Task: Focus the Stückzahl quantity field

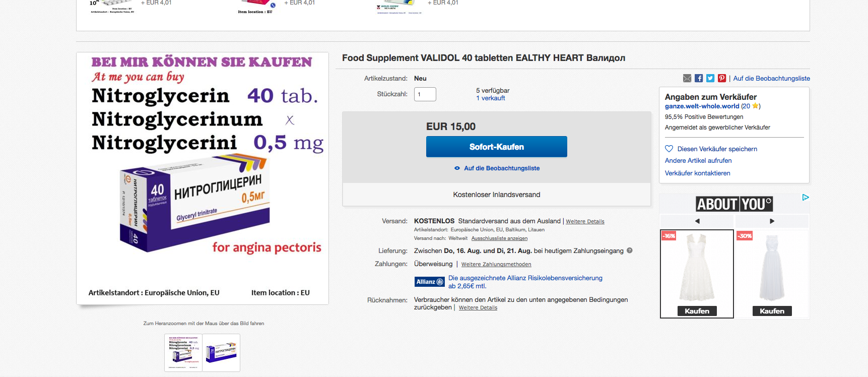Action: point(425,94)
